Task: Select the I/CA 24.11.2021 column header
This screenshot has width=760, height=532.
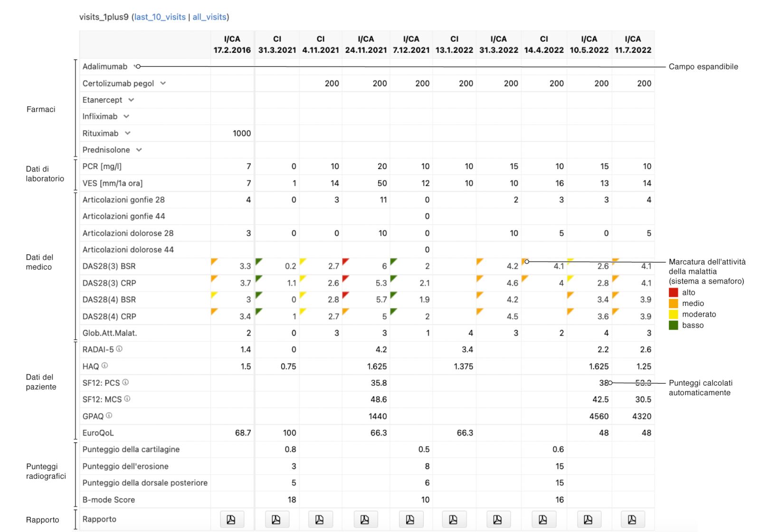Action: pyautogui.click(x=366, y=44)
